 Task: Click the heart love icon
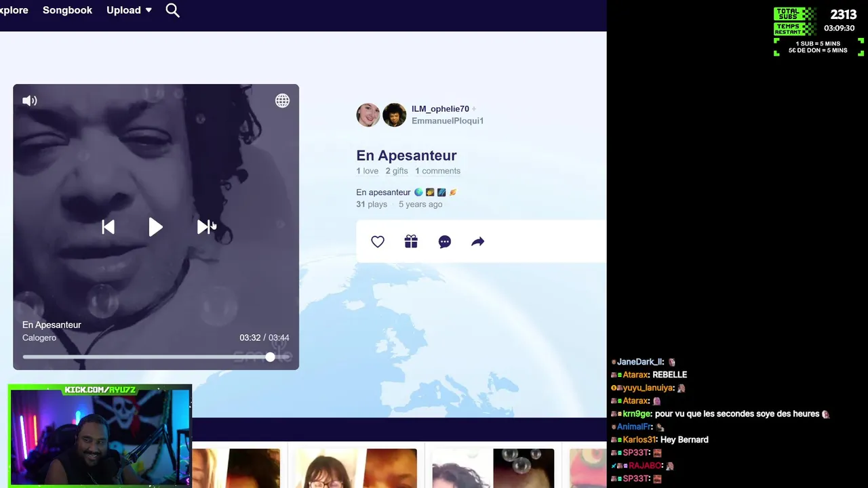(x=378, y=242)
